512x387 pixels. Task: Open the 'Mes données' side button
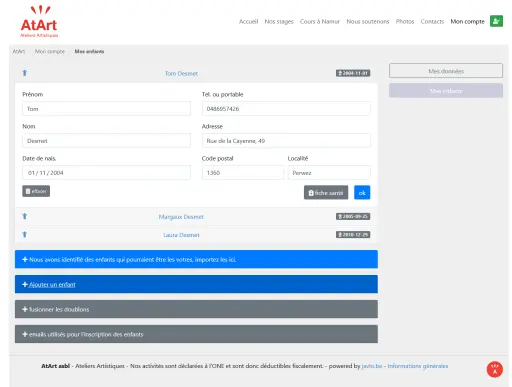click(446, 71)
